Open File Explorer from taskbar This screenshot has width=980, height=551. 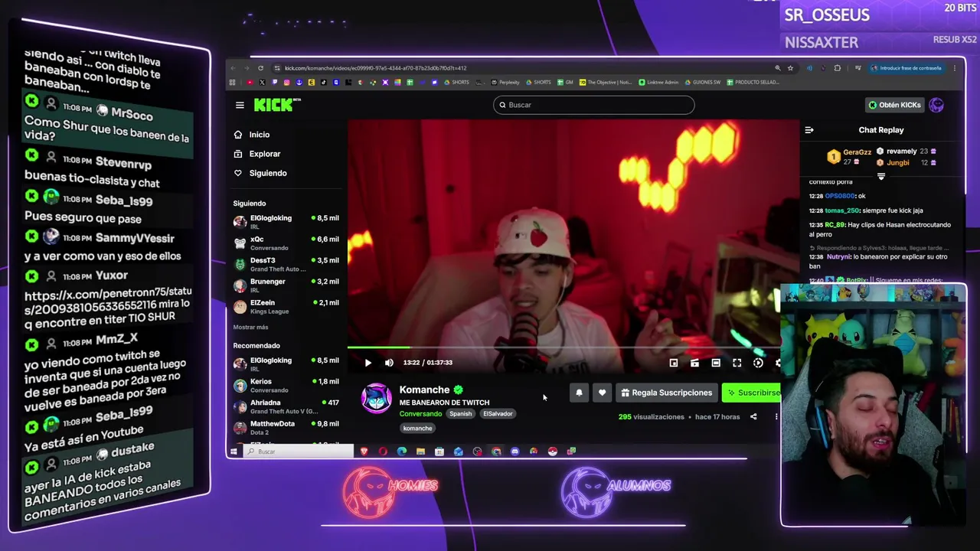(x=420, y=452)
